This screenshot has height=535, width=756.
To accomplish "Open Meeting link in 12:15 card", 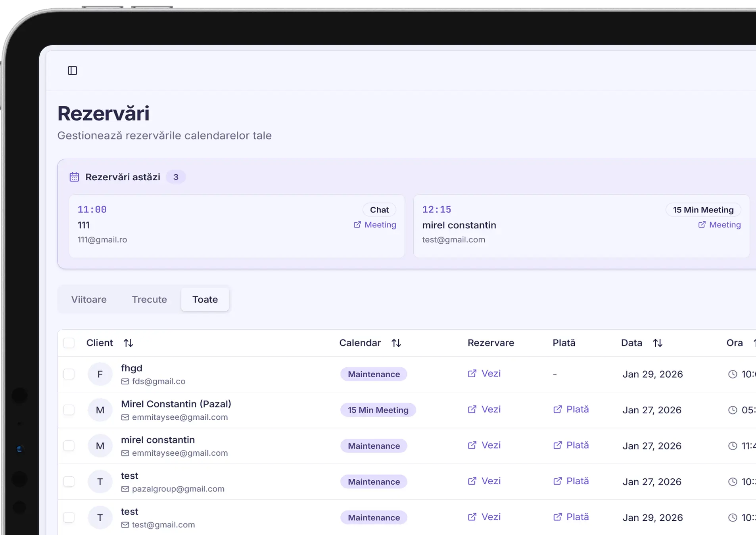I will tap(719, 225).
